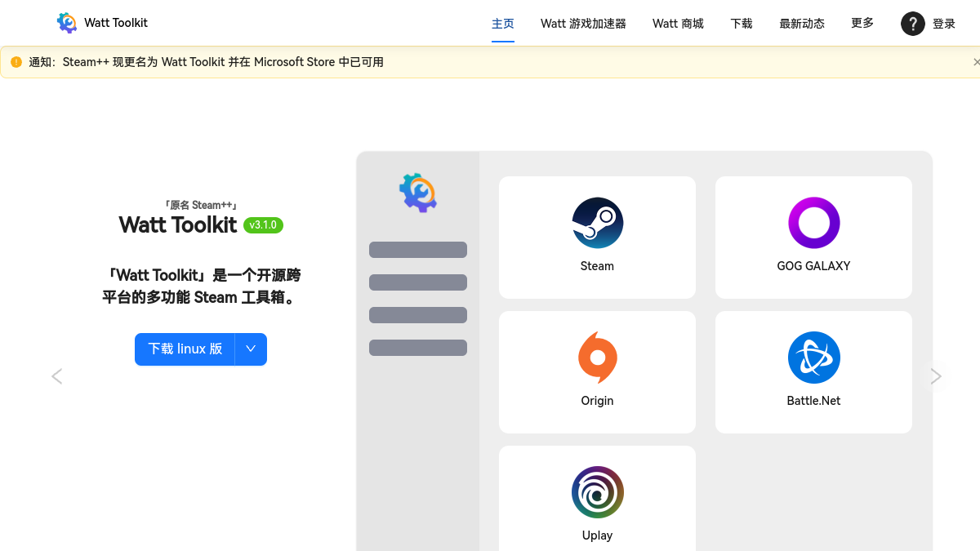Expand download options dropdown arrow
980x551 pixels.
[251, 349]
